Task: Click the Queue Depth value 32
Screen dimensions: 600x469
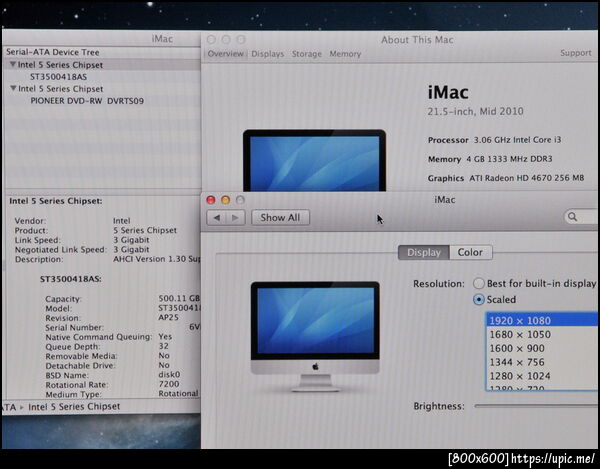Action: [x=163, y=346]
